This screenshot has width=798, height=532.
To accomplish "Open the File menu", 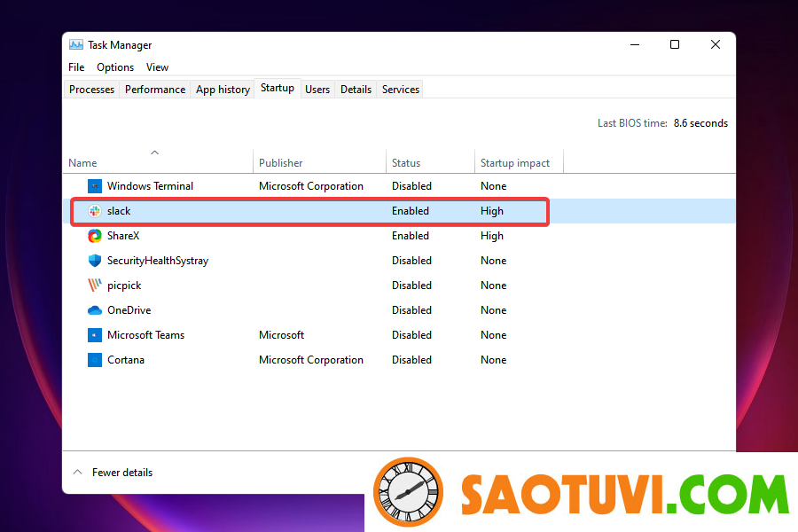I will click(76, 66).
